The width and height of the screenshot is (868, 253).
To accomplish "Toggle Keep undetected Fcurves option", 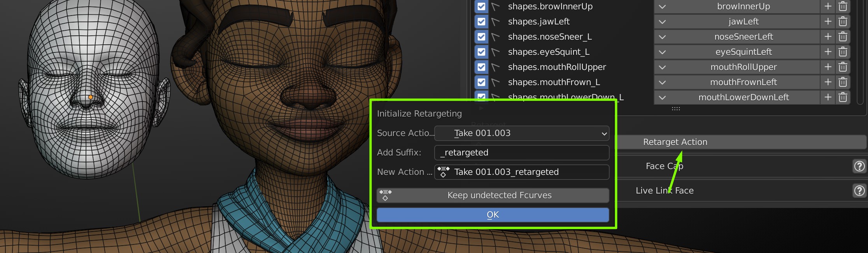I will (493, 195).
